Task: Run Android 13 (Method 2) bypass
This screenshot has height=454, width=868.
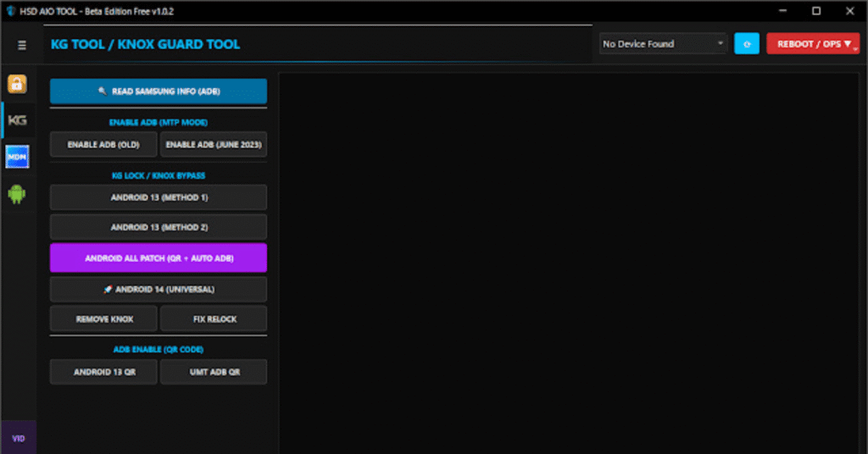Action: (x=159, y=227)
